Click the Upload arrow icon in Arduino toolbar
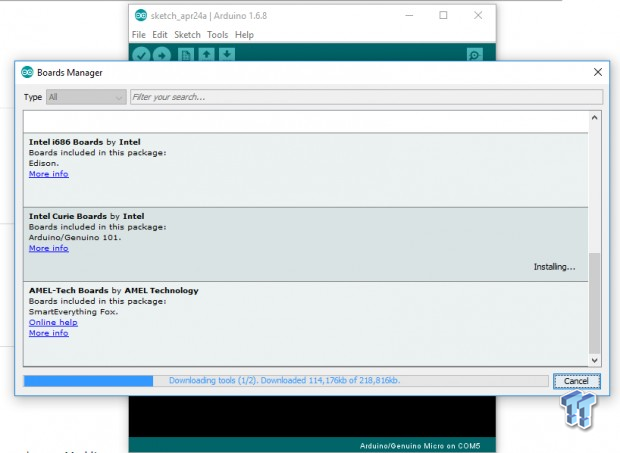 click(161, 55)
